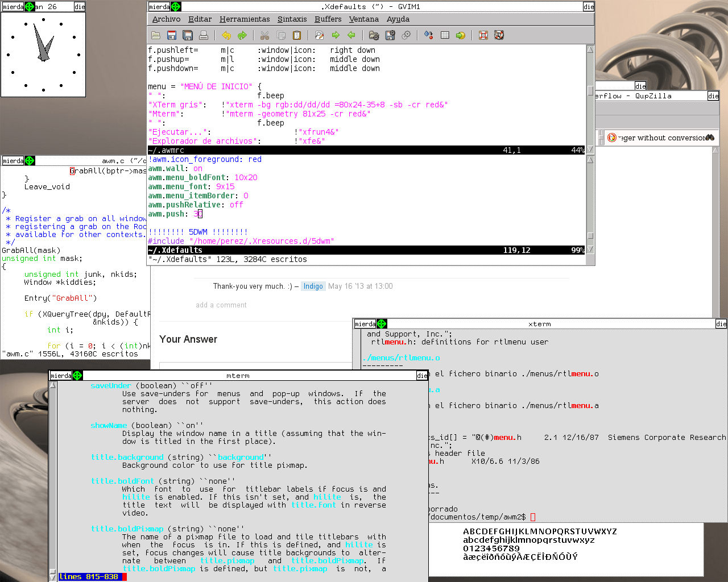Screen dimensions: 728x582
Task: Click the green icon on xterm title bar
Action: pos(382,324)
